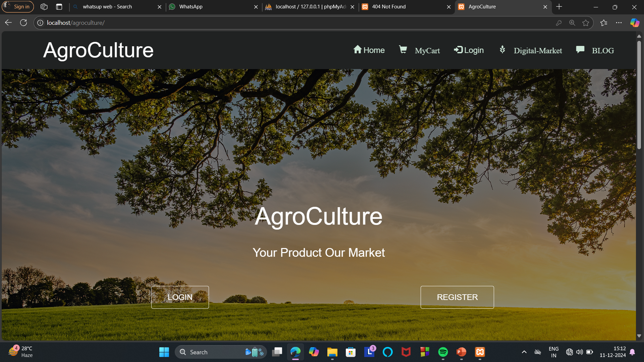Image resolution: width=644 pixels, height=362 pixels.
Task: Launch Copilot from browser toolbar
Action: point(635,23)
